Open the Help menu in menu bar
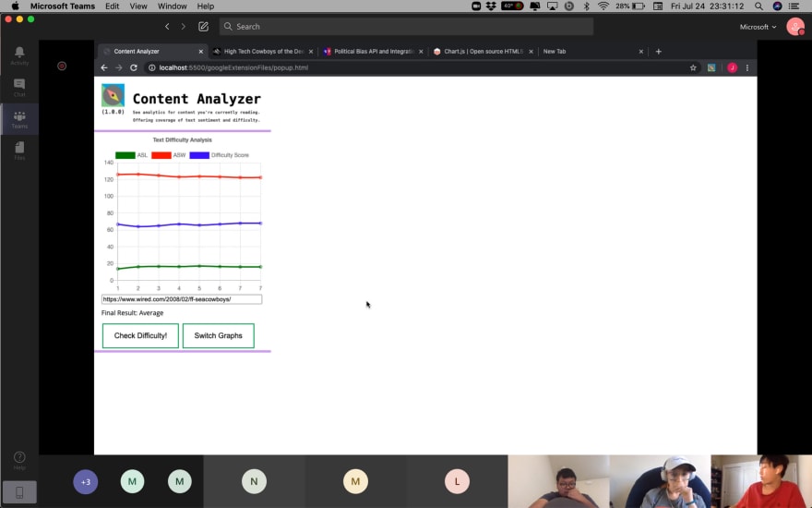Screen dimensions: 812x508 coord(205,6)
